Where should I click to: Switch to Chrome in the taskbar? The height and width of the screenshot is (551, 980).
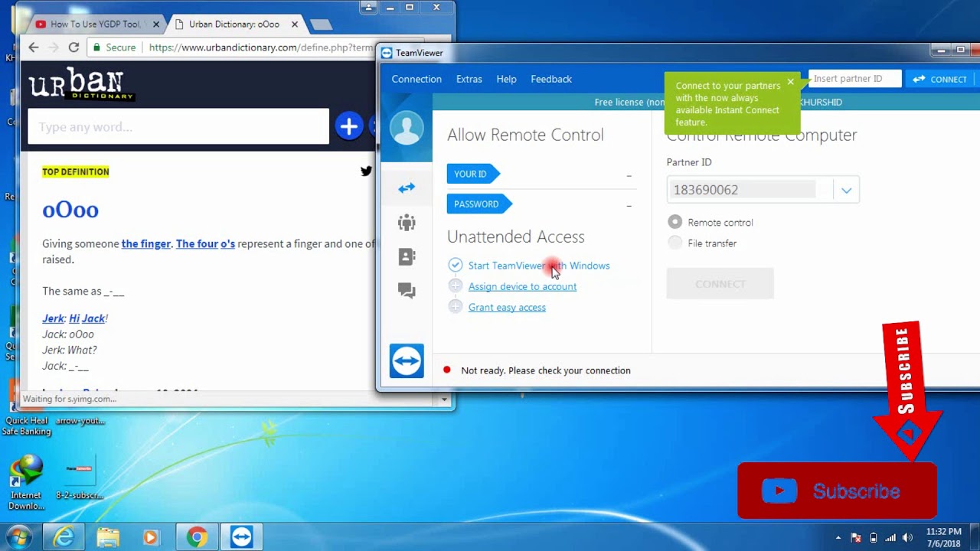[x=197, y=538]
